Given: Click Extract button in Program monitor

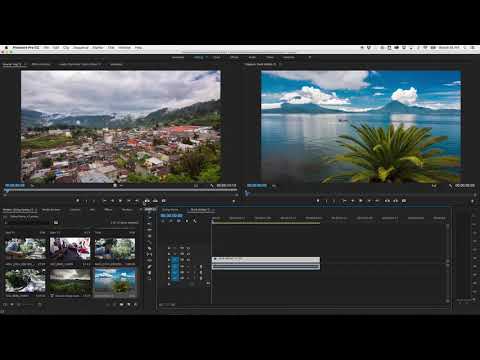Looking at the screenshot, I should 396,201.
